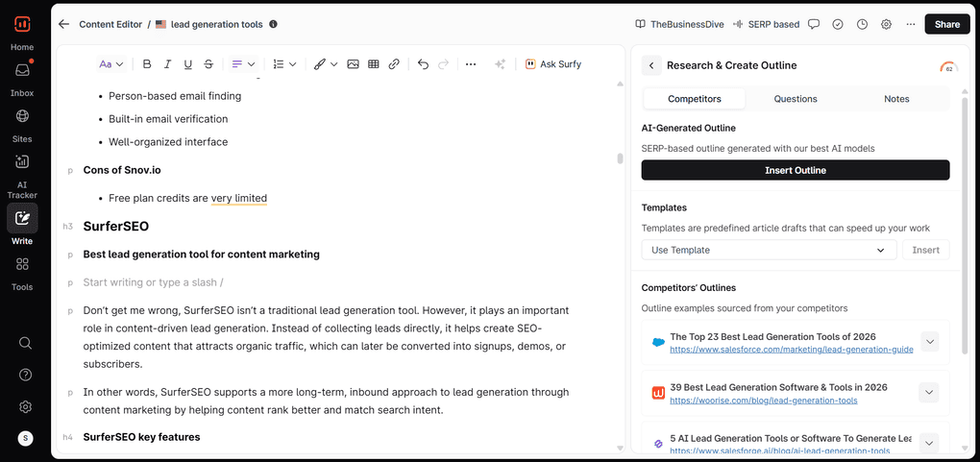Open the user avatar S
Viewport: 980px width, 462px height.
[25, 438]
